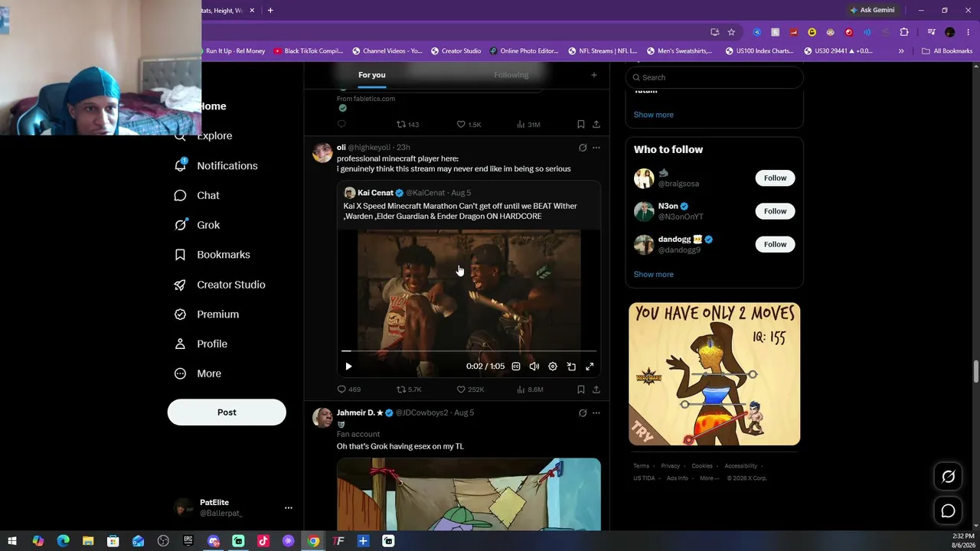Ask Grok about Jahmeir D.'s post
This screenshot has width=980, height=551.
click(x=583, y=413)
